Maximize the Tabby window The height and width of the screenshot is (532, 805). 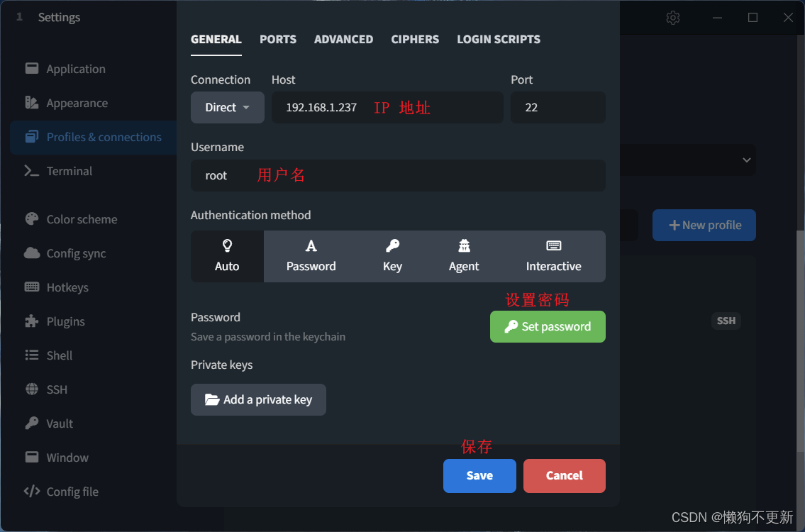(x=753, y=18)
